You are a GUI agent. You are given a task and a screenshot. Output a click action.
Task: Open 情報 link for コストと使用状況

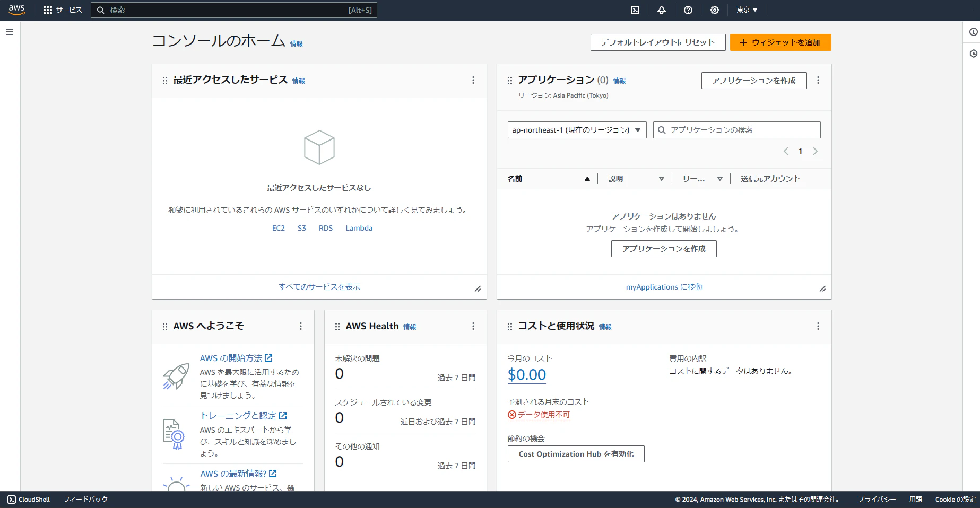[605, 327]
